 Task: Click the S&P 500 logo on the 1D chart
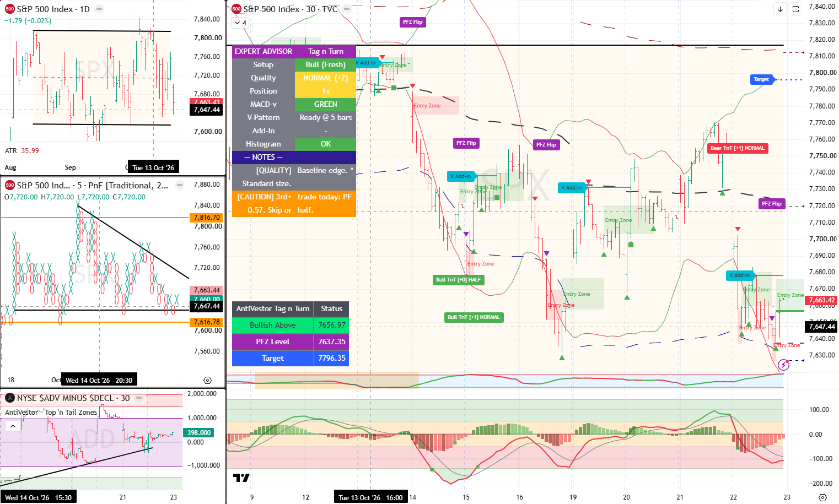(10, 9)
